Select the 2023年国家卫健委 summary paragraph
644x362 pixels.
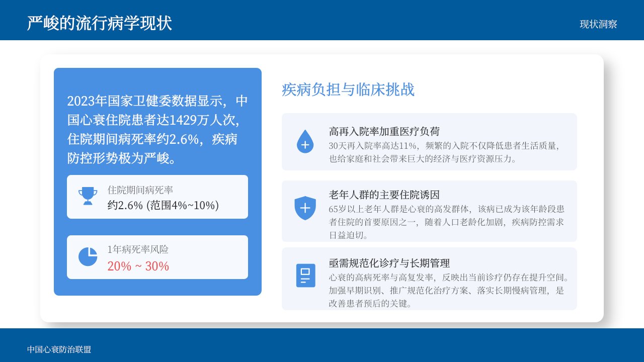[157, 130]
